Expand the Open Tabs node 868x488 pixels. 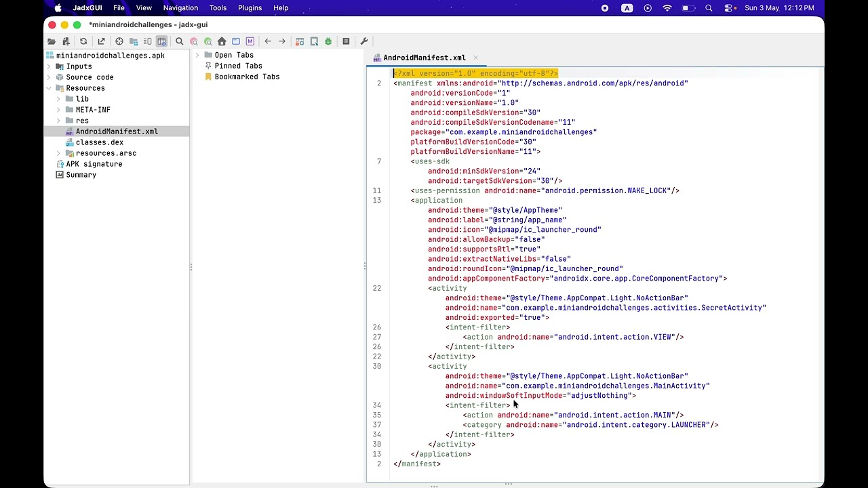pos(197,55)
